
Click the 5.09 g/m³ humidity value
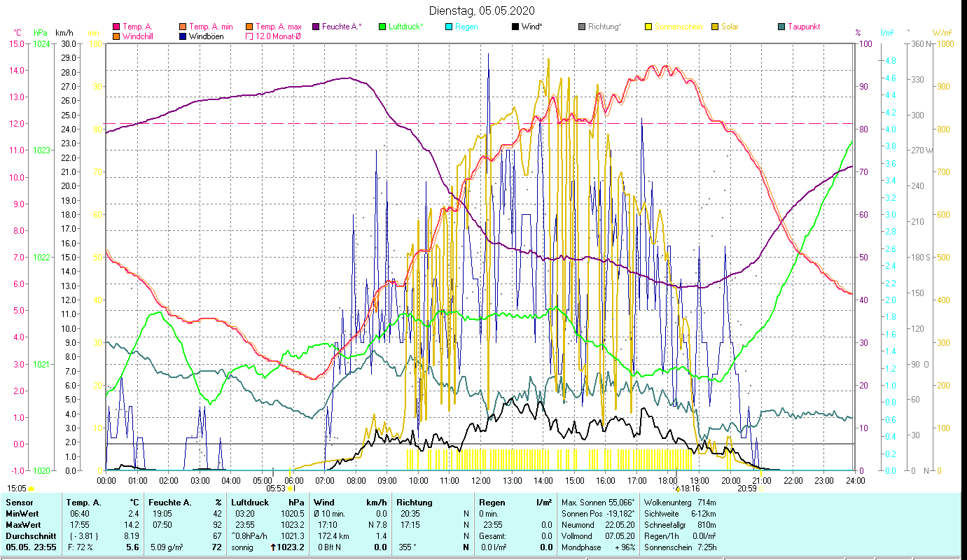coord(166,547)
